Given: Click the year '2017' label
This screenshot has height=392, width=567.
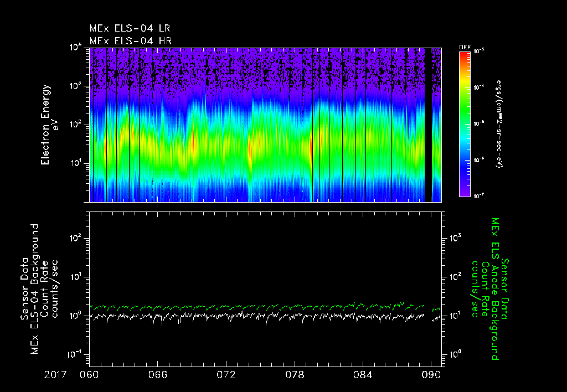Looking at the screenshot, I should point(55,375).
